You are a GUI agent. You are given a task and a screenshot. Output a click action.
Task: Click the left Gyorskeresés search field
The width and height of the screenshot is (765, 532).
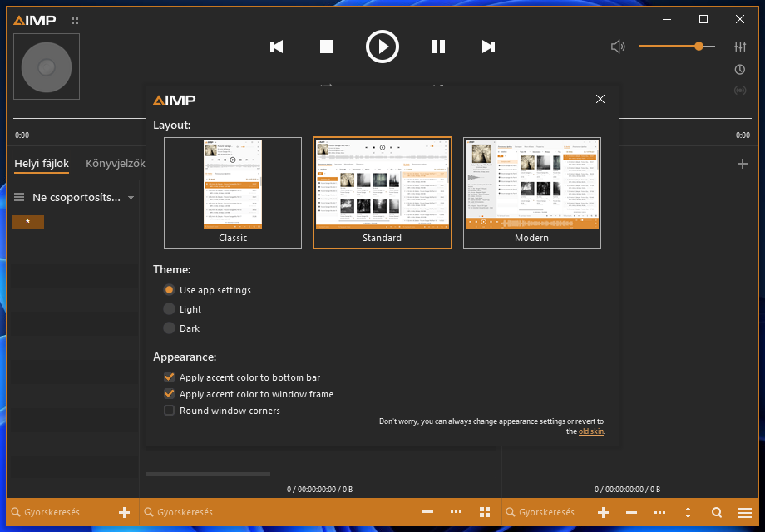click(62, 512)
